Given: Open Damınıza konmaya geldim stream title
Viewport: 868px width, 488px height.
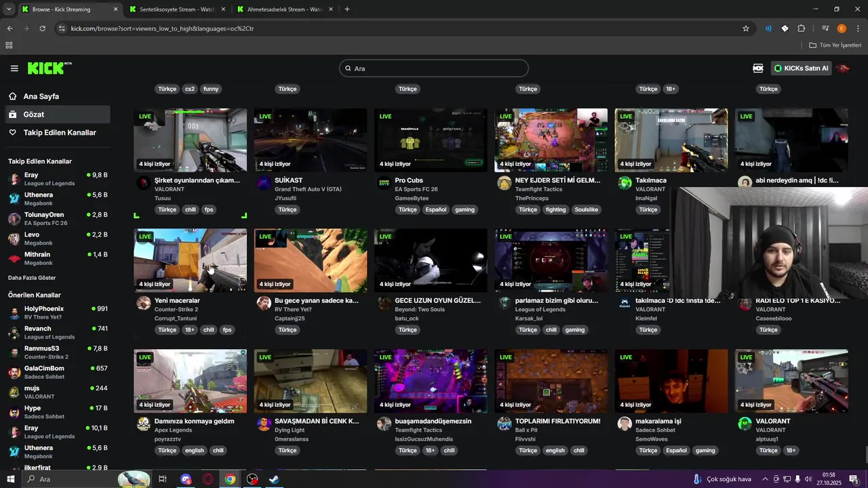Looking at the screenshot, I should coord(195,421).
